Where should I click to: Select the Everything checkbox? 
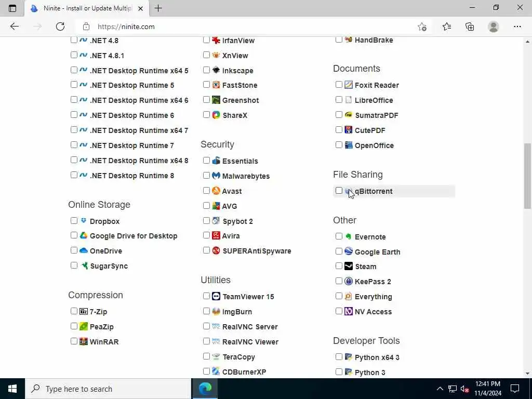[339, 296]
